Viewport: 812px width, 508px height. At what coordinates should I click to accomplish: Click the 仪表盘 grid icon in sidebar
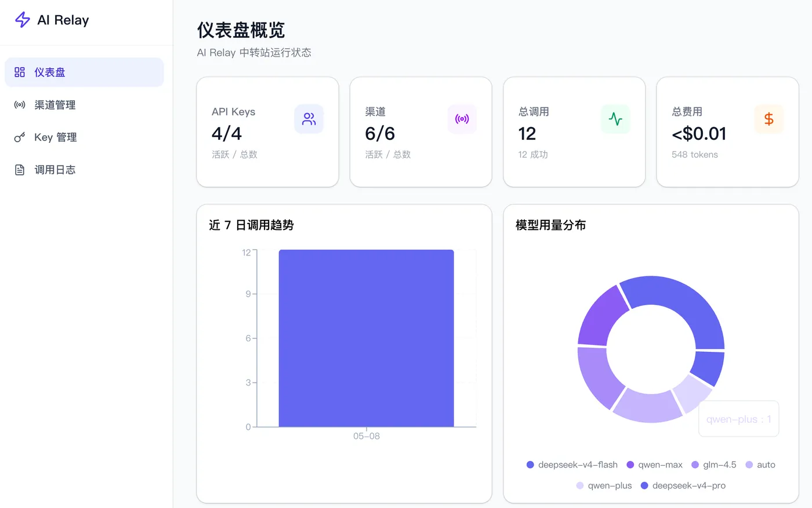click(20, 72)
